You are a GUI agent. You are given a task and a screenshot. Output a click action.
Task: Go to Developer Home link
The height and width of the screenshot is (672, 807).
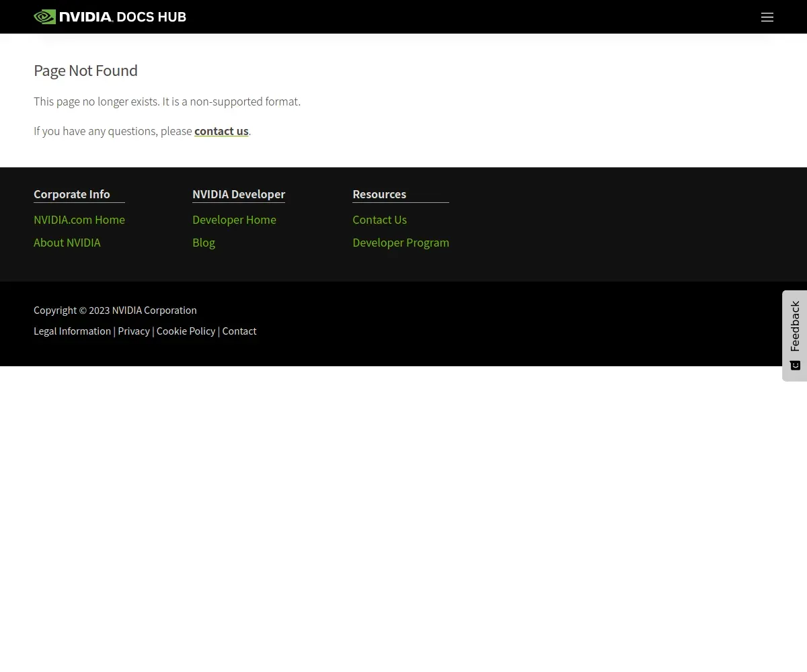click(234, 220)
